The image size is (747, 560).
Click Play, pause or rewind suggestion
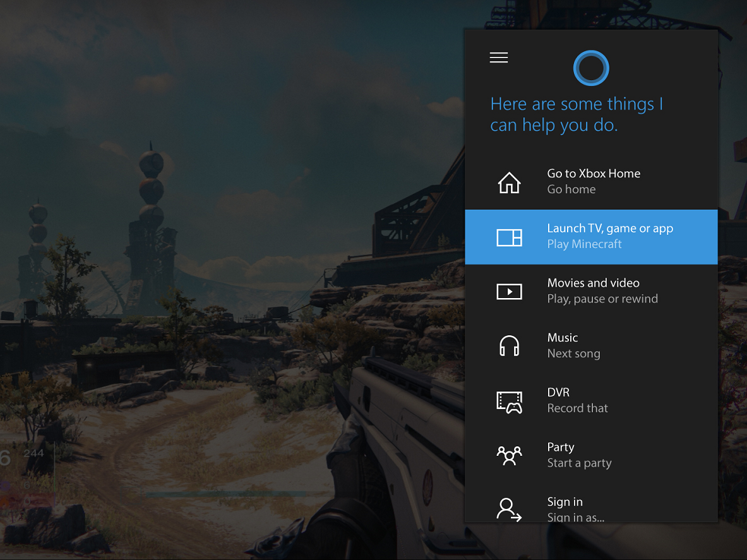[x=602, y=299]
